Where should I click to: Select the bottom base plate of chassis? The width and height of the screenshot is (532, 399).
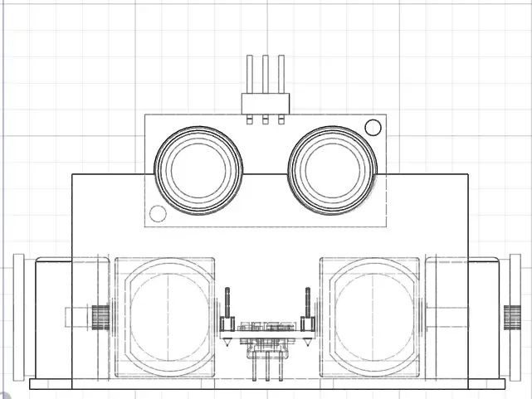tap(267, 384)
